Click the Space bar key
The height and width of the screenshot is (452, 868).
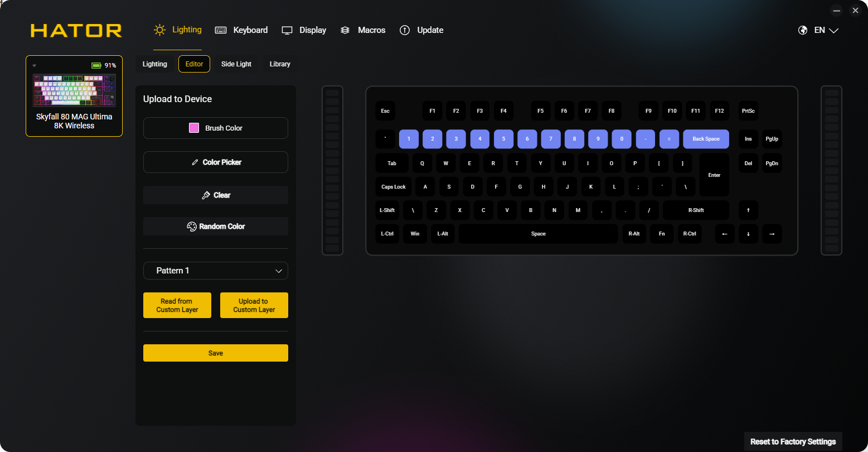pyautogui.click(x=539, y=234)
